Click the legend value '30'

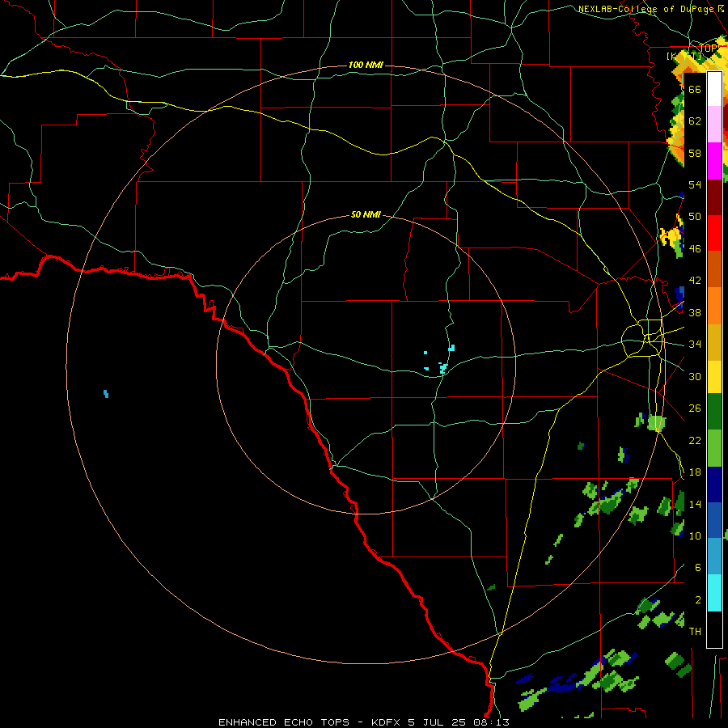695,376
